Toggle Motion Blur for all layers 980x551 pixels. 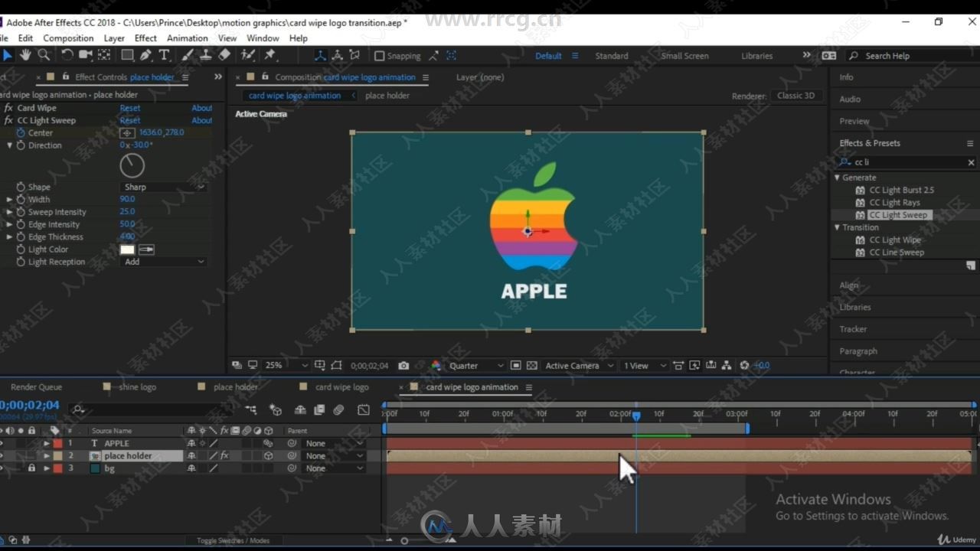point(338,410)
